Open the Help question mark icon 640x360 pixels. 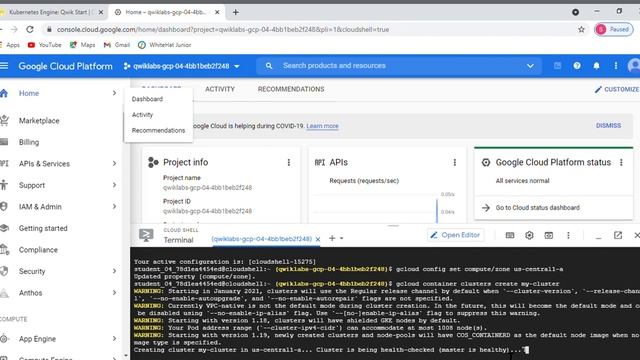pyautogui.click(x=577, y=66)
